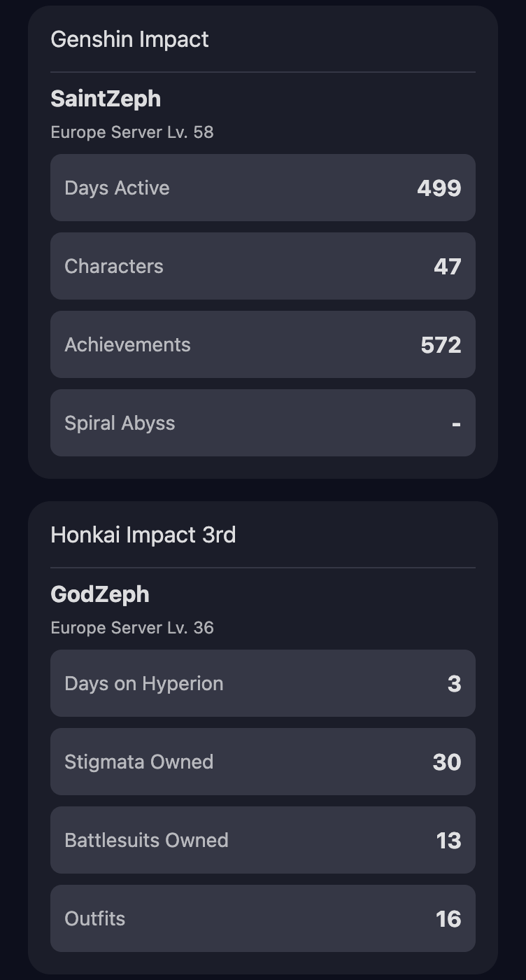Open the Characters stat row
This screenshot has width=526, height=980.
(262, 266)
